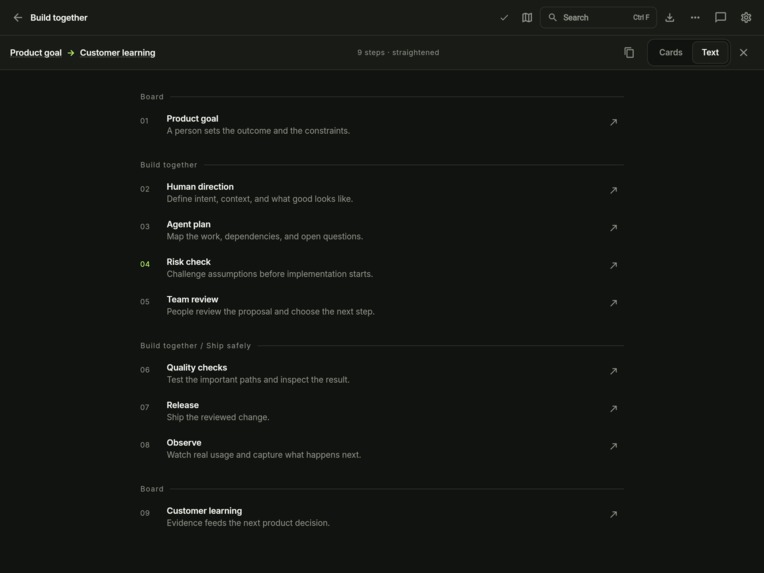Click 'Evidence feeds the next product decision.' text
764x573 pixels.
point(248,523)
